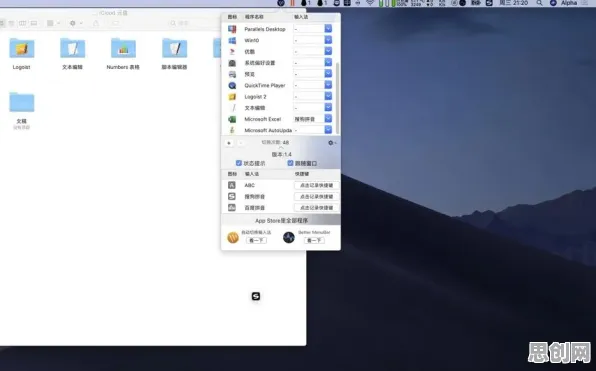Click the 程序名称 column header
Image resolution: width=596 pixels, height=371 pixels.
(x=254, y=17)
